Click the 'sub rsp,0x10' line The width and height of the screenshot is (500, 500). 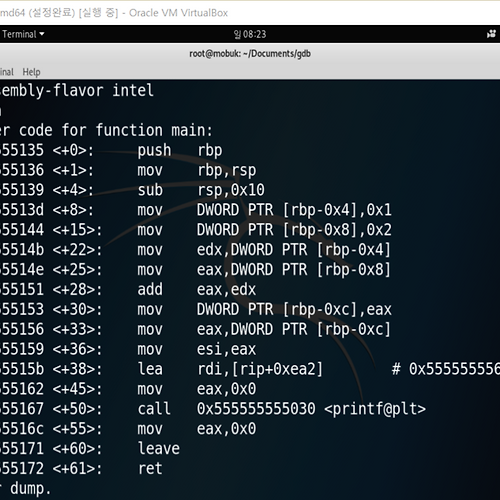pyautogui.click(x=132, y=190)
